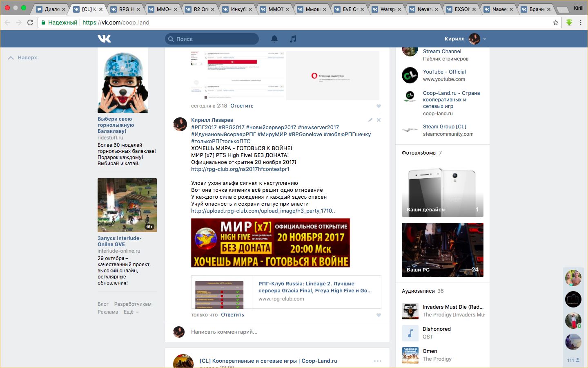This screenshot has height=368, width=588.
Task: Switch to the RPG browser tab
Action: point(126,9)
